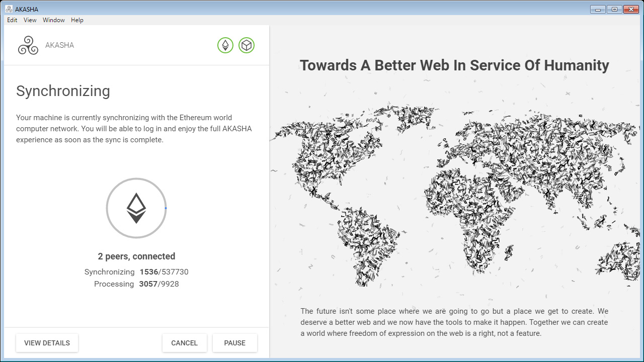
Task: Click the Ethereum sync progress circle
Action: click(136, 208)
